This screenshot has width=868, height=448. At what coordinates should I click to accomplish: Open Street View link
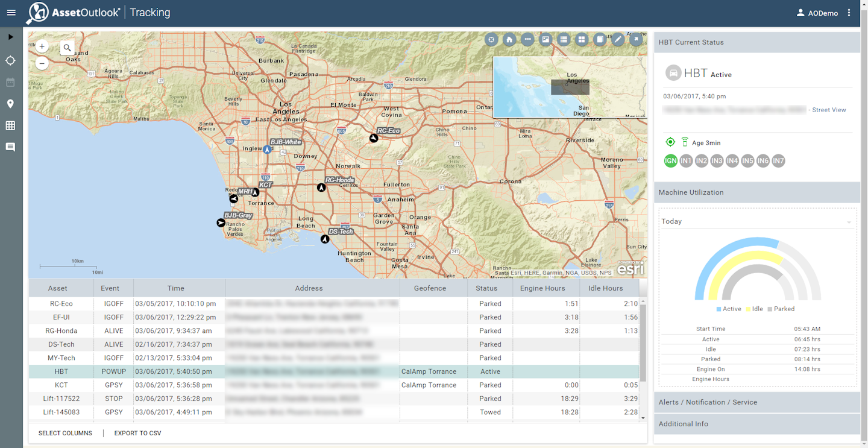(829, 110)
